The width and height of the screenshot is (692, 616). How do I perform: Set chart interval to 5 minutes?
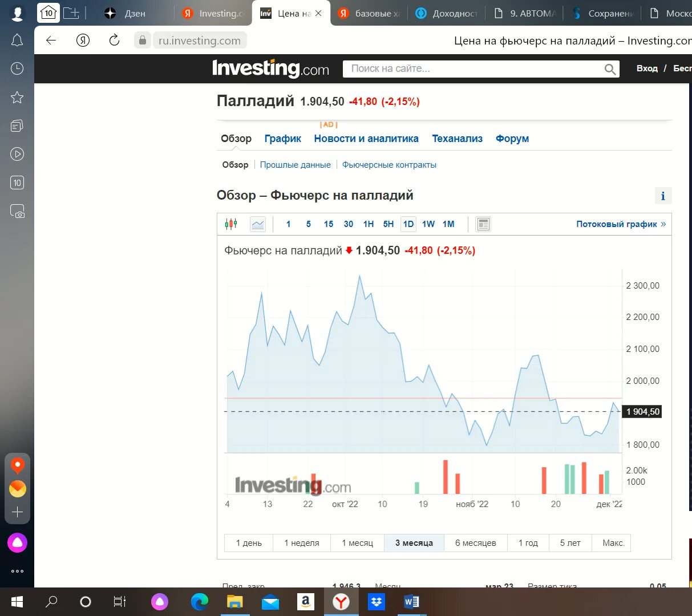tap(309, 224)
